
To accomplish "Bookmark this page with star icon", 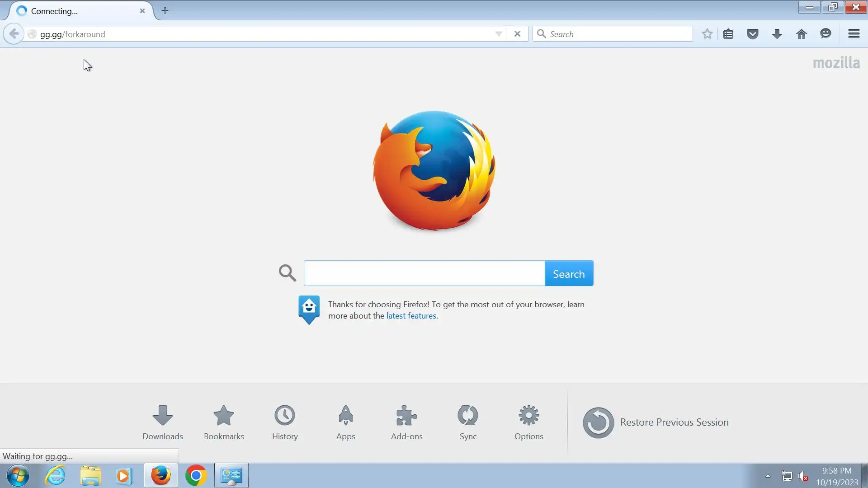I will [707, 34].
